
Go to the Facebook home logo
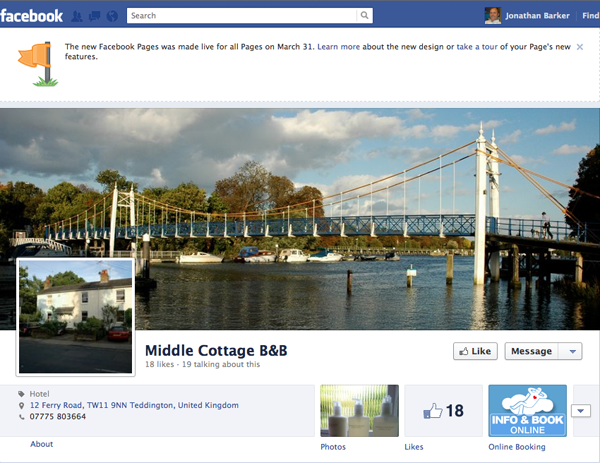(31, 16)
